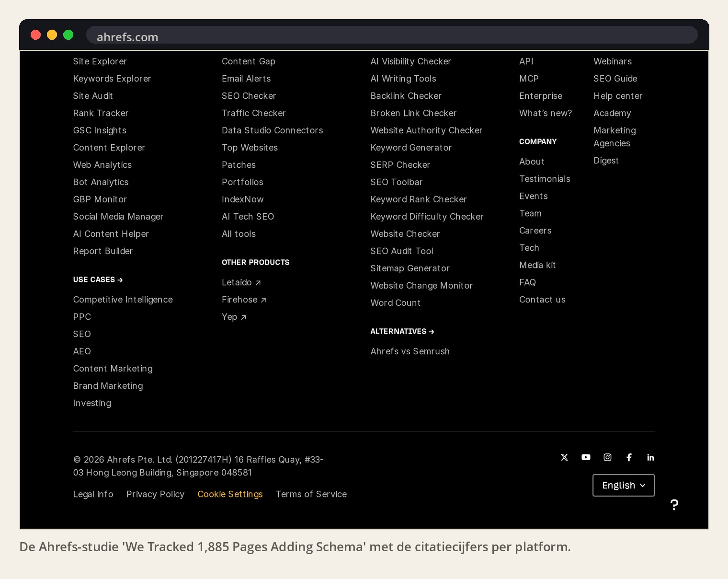Go to AI Writing Tools
The image size is (728, 579).
(x=403, y=79)
